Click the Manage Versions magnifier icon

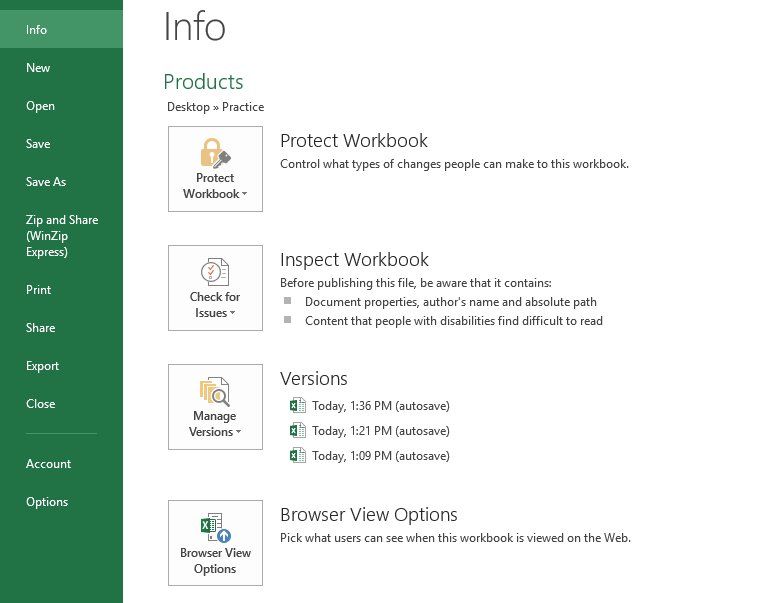coord(215,391)
